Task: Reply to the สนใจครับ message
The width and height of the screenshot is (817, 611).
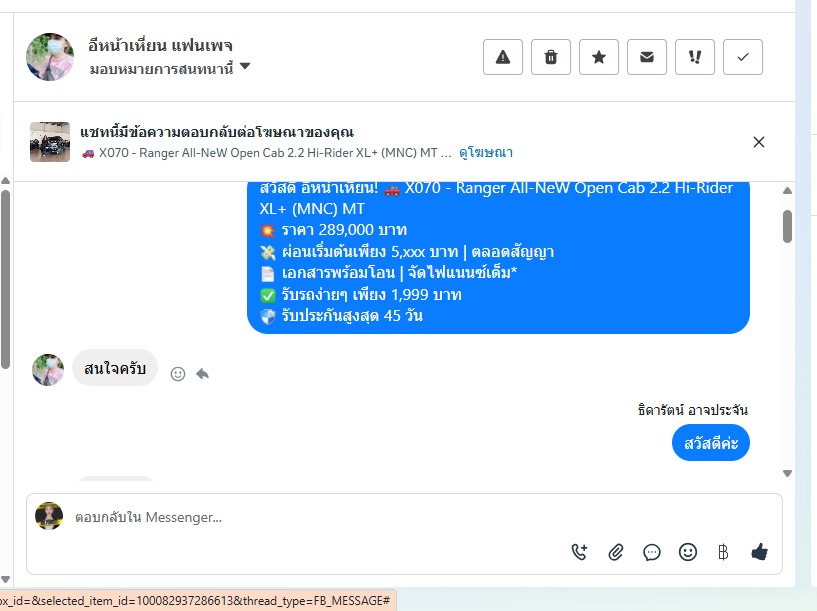Action: [202, 373]
